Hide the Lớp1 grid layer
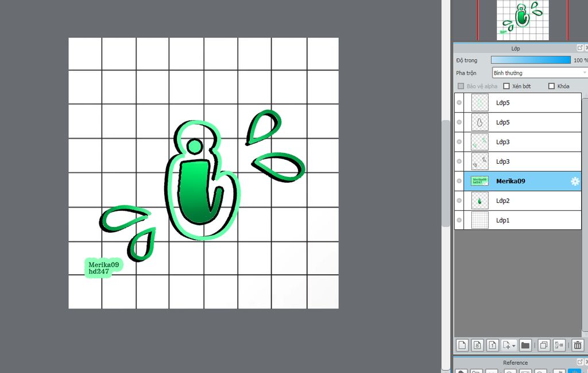Viewport: 588px width, 373px height. [459, 220]
